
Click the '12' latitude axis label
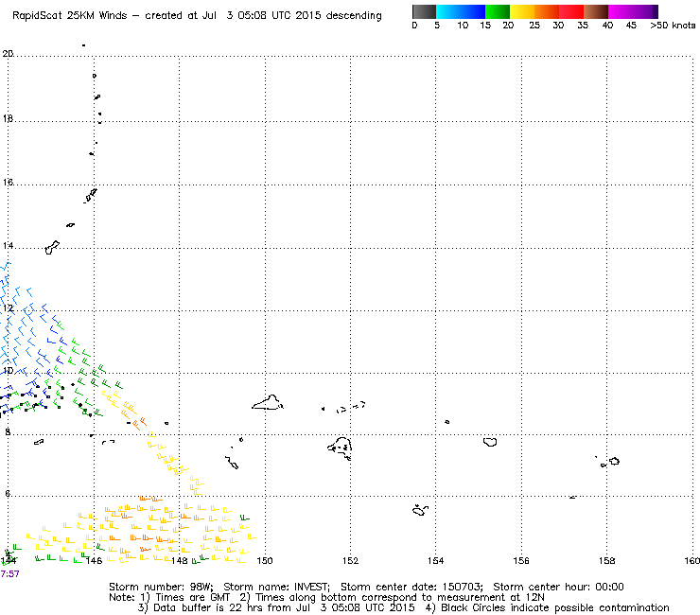coord(8,308)
